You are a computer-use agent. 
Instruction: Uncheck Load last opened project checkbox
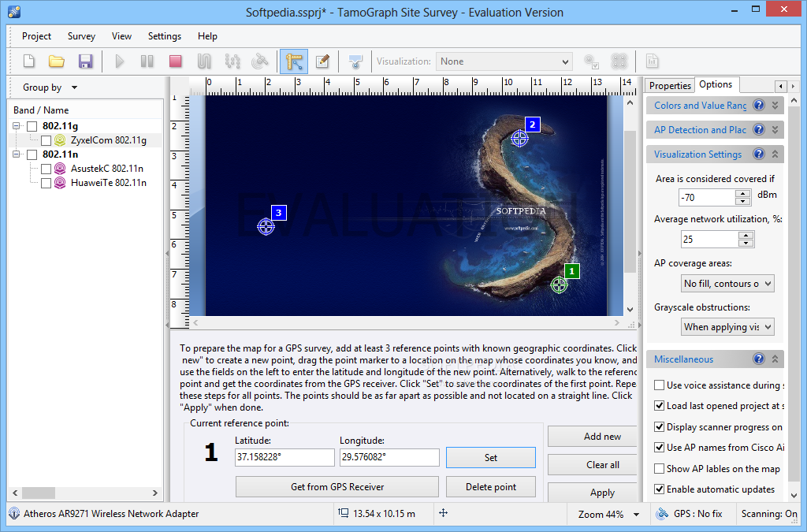[x=659, y=406]
